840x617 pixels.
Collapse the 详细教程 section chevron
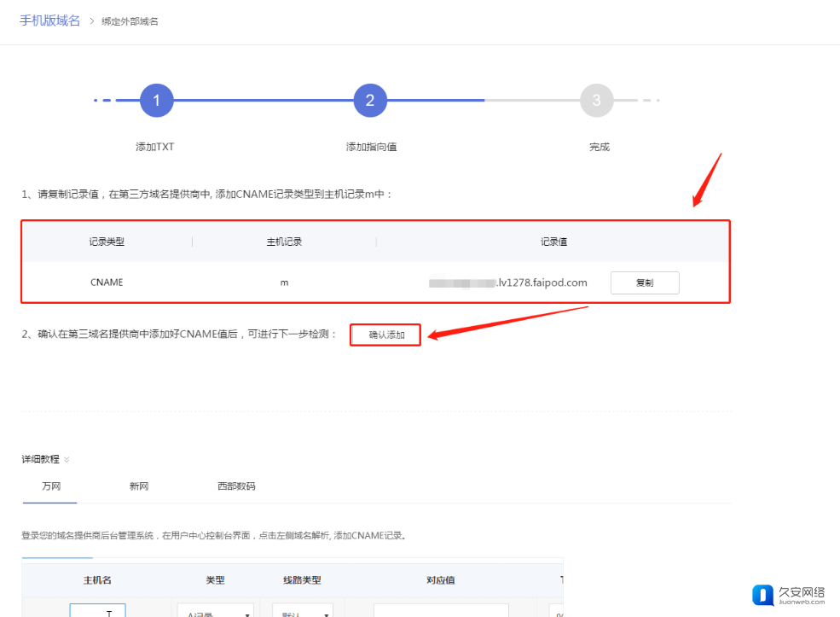67,460
